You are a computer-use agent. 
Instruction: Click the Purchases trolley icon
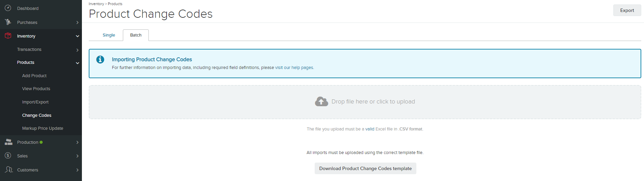8,22
